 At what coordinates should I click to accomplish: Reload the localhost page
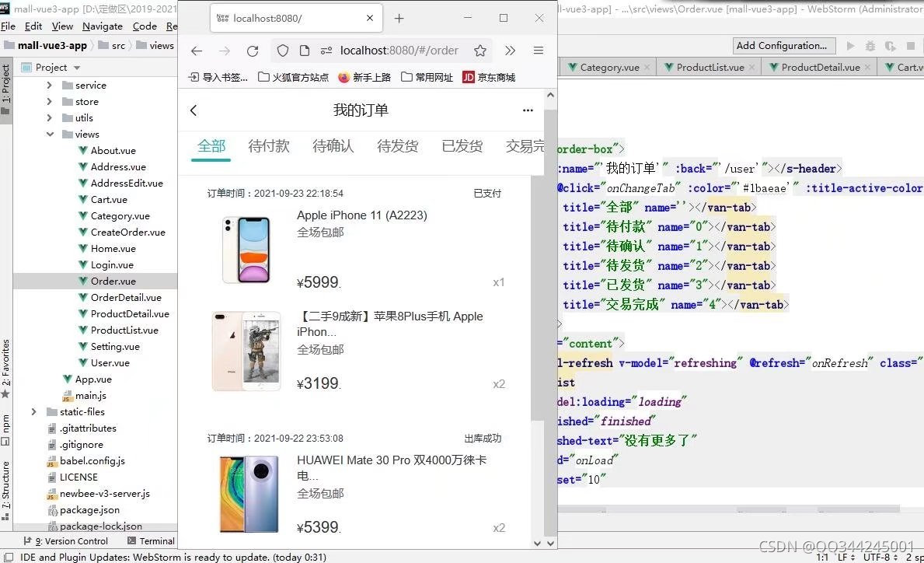253,51
